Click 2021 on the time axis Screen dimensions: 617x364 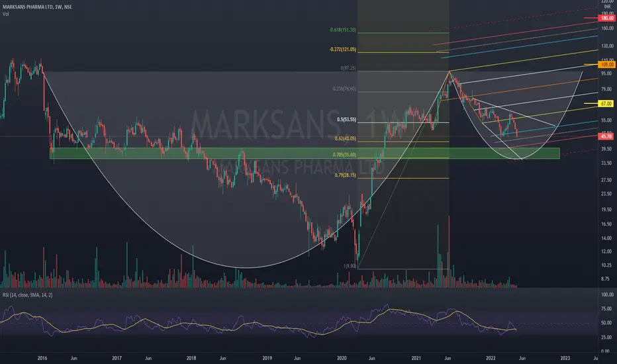coord(416,358)
